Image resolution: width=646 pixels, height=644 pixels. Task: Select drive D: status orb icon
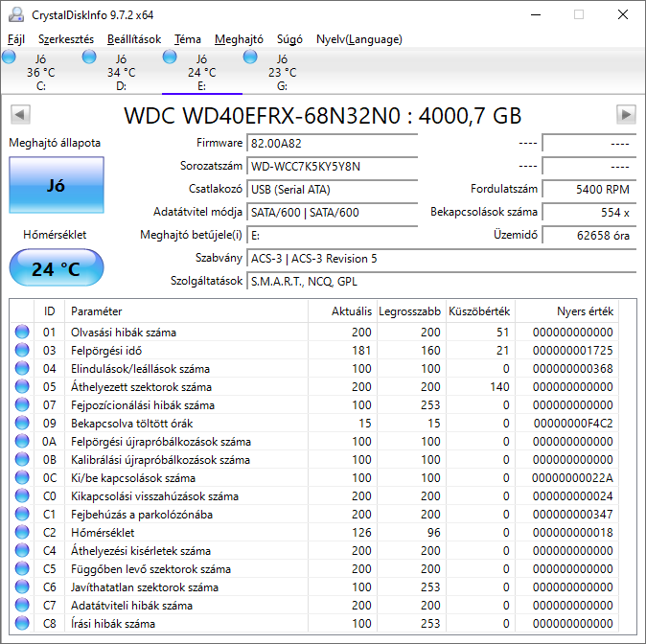coord(89,57)
